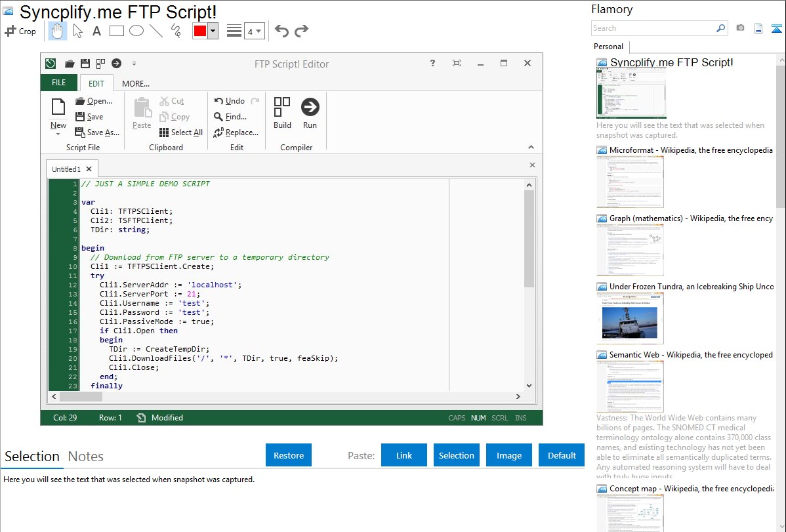The height and width of the screenshot is (532, 786).
Task: Select the rectangle drawing tool
Action: coord(116,31)
